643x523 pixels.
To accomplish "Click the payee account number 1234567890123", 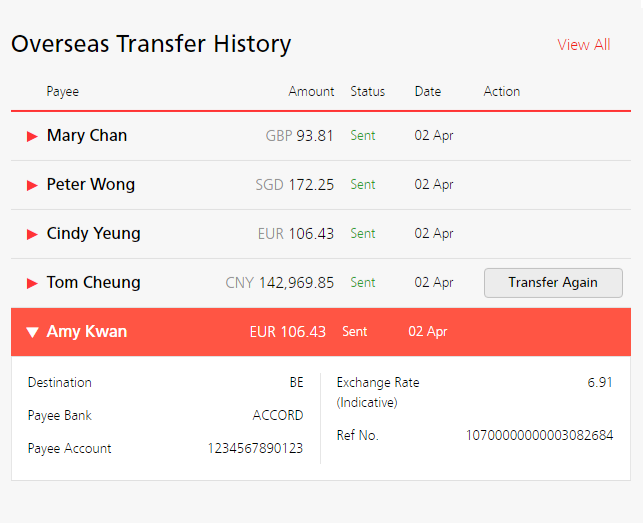I will tap(255, 449).
